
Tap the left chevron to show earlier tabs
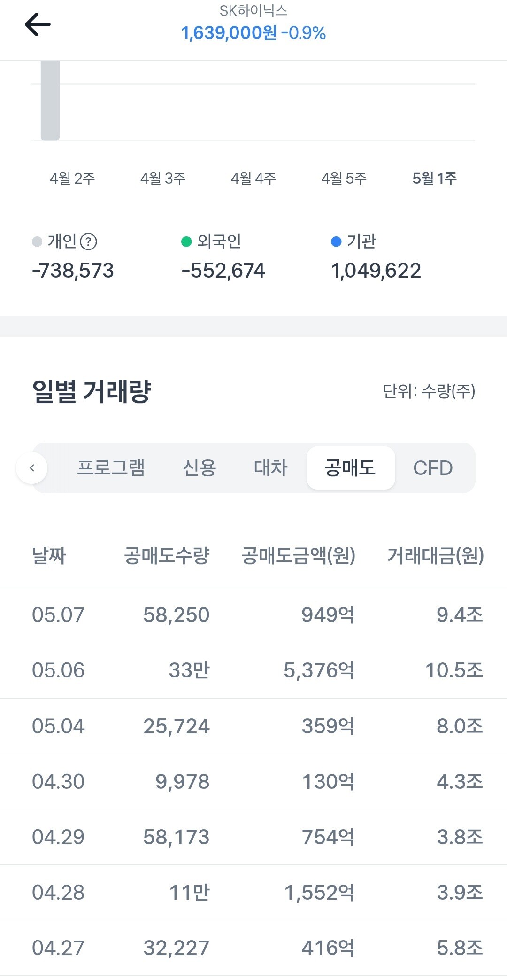tap(32, 468)
